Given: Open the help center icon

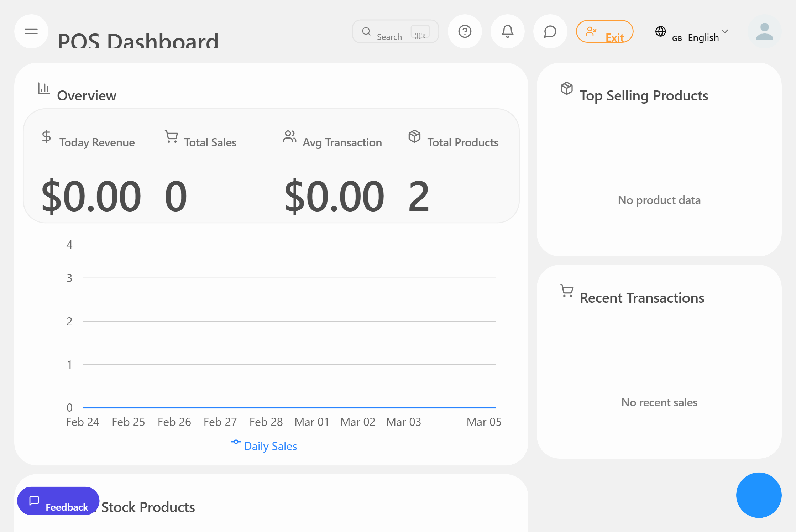Looking at the screenshot, I should [x=465, y=31].
